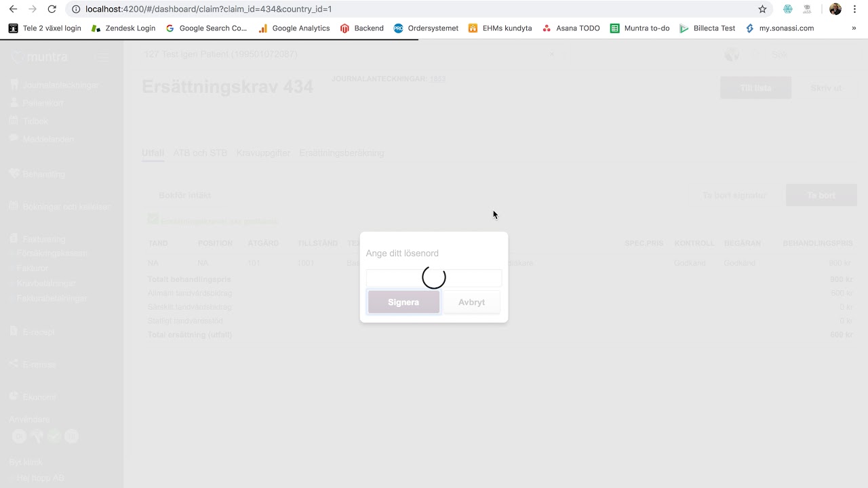Open Meddelanden in the sidebar
This screenshot has height=488, width=868.
click(41, 139)
